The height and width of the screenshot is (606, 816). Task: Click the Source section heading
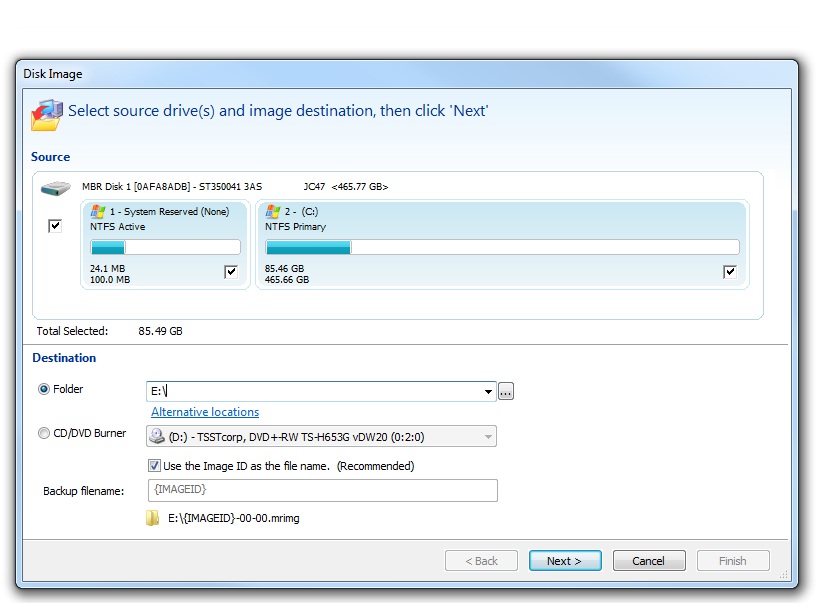click(50, 157)
